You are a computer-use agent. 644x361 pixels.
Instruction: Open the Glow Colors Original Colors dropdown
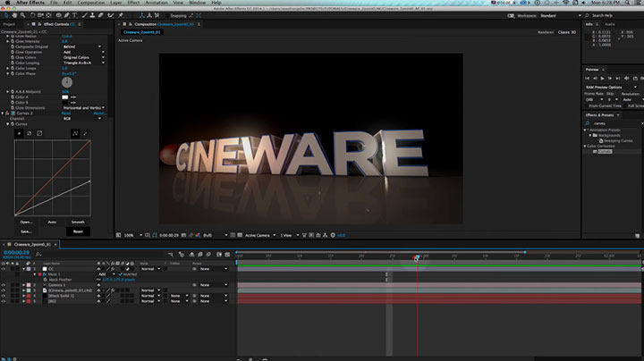(83, 57)
